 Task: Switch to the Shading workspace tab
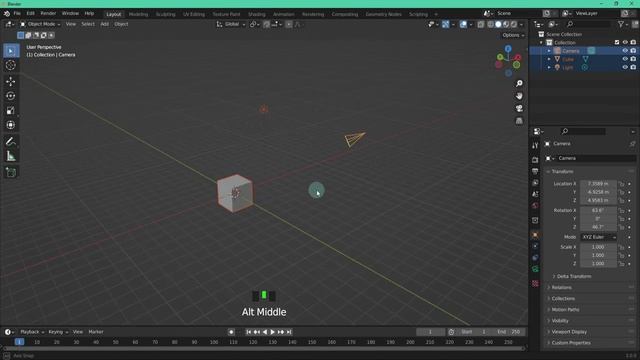[x=257, y=14]
